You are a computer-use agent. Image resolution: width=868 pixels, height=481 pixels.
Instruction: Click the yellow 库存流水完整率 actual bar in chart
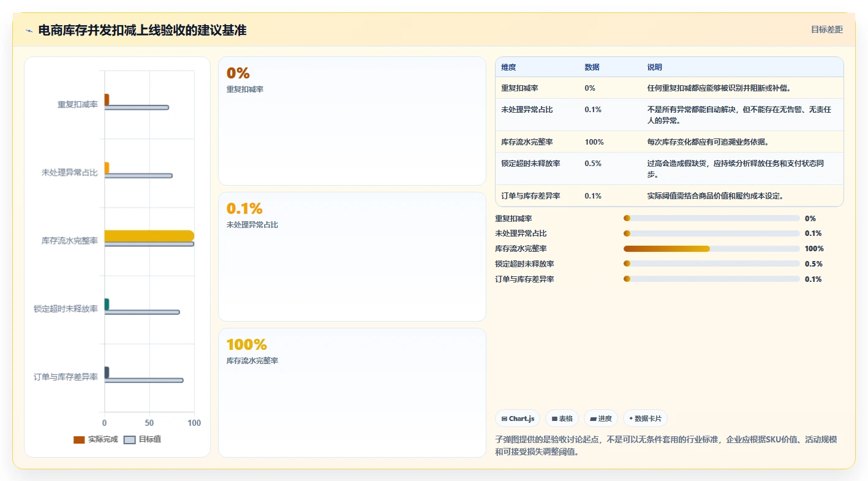pyautogui.click(x=149, y=236)
